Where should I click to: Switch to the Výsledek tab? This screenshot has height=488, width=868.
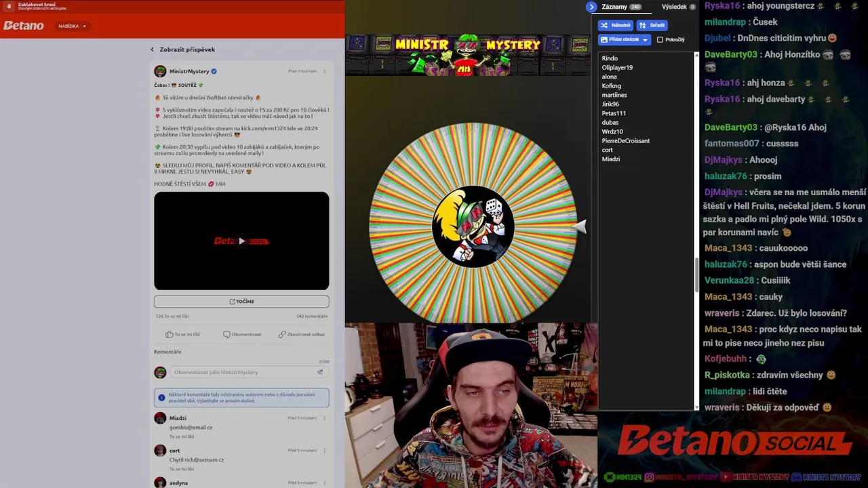pos(679,7)
